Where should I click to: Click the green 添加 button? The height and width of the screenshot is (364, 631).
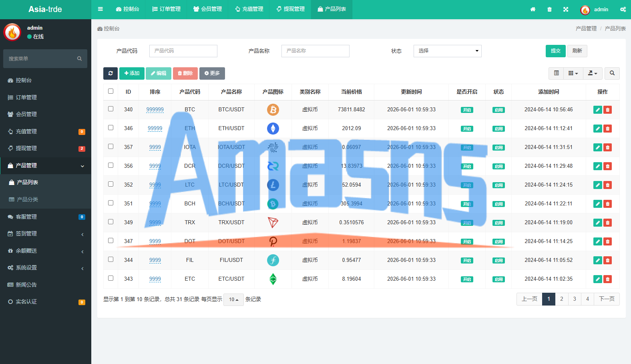[132, 73]
